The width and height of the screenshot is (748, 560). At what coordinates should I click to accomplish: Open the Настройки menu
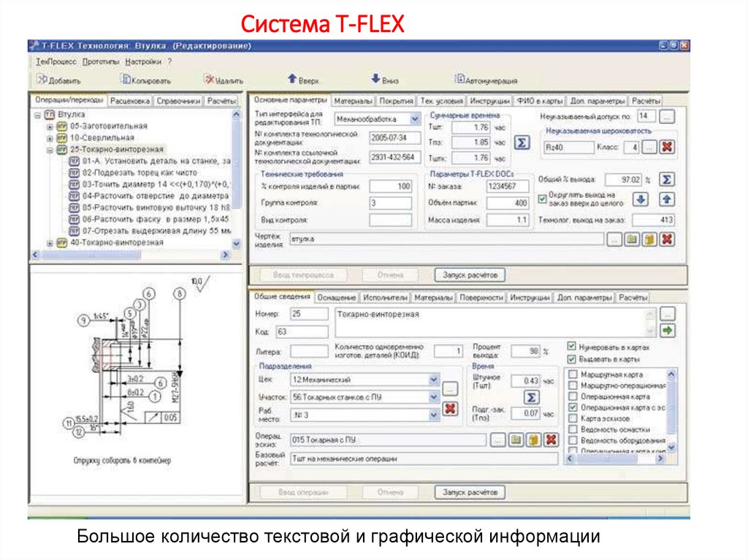(143, 61)
